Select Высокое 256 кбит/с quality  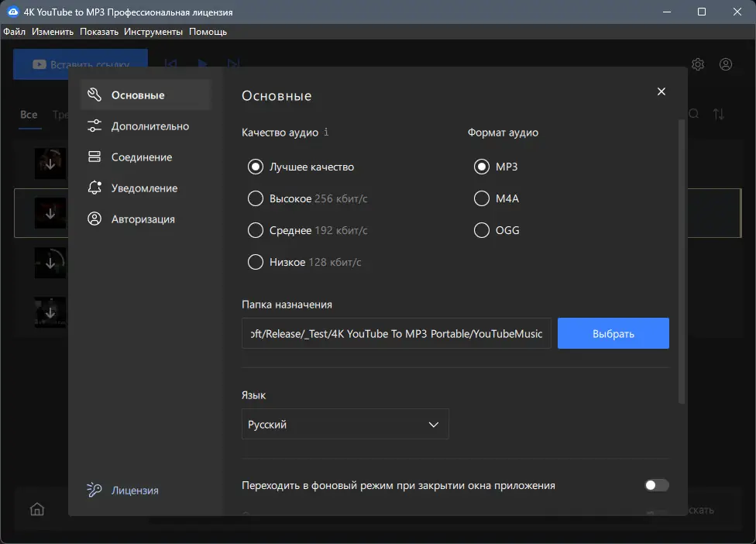tap(256, 198)
